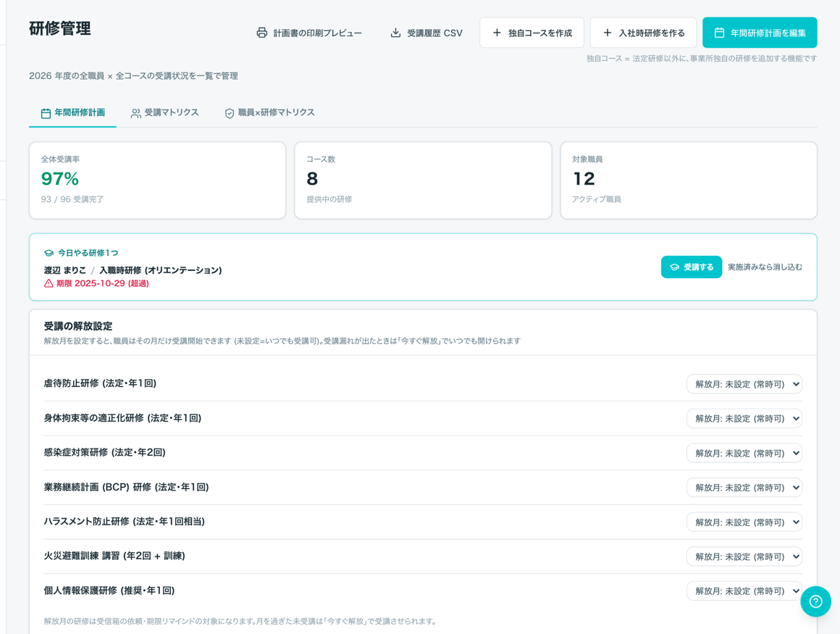Click the graduation cap icon beside 今日やる研修1つ
The image size is (840, 634).
tap(49, 253)
